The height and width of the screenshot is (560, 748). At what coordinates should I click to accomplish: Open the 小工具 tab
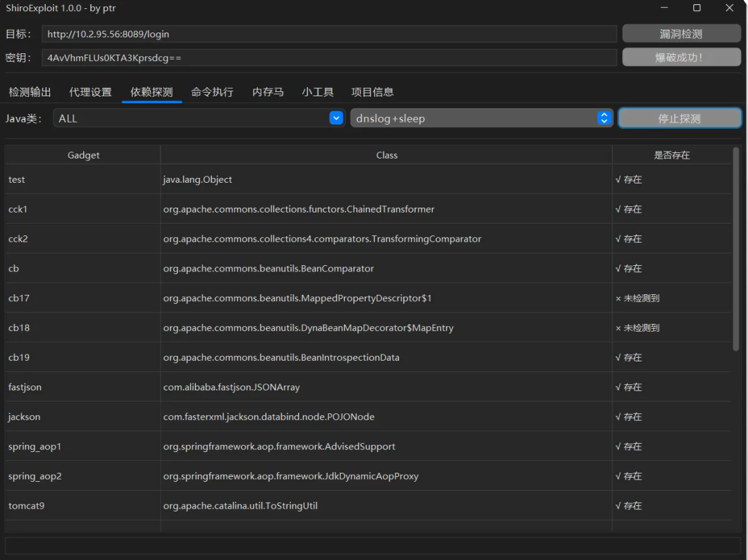[318, 92]
